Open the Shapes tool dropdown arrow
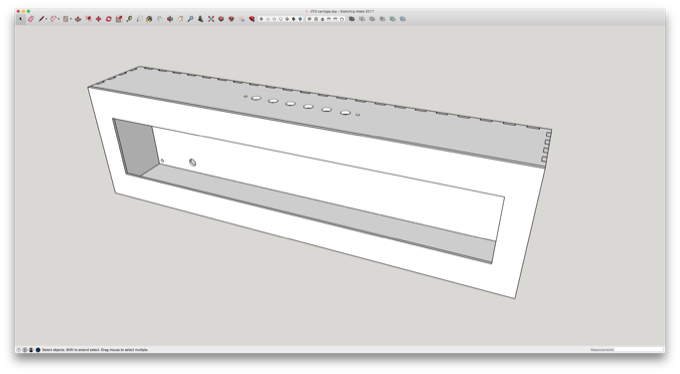Viewport: 680px width, 374px height. [71, 19]
